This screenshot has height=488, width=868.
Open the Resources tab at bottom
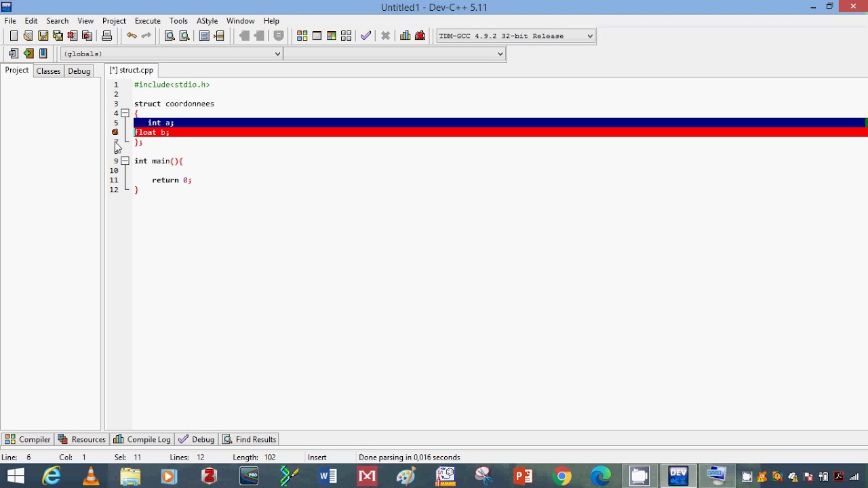[x=81, y=439]
